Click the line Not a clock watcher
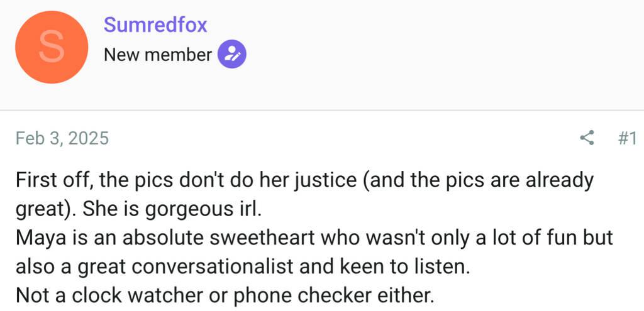Screen dimensions: 644x311 (x=224, y=295)
